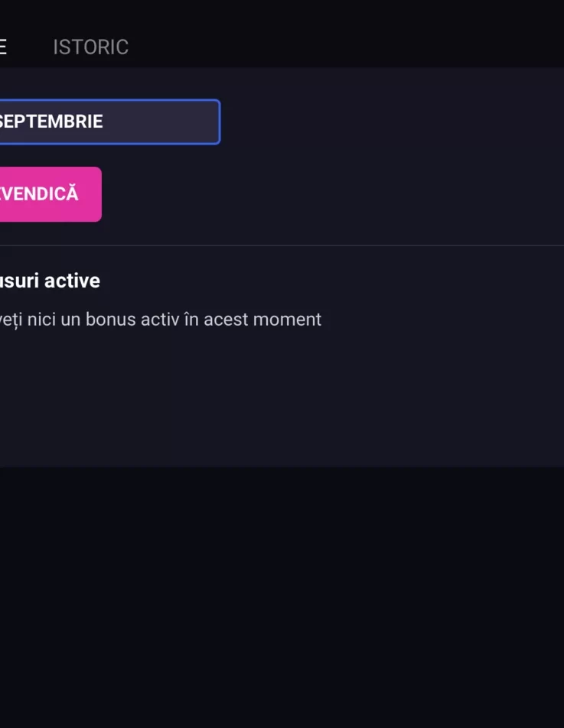Viewport: 564px width, 728px height.
Task: Click the pink REVENDICĂ button
Action: [x=51, y=194]
